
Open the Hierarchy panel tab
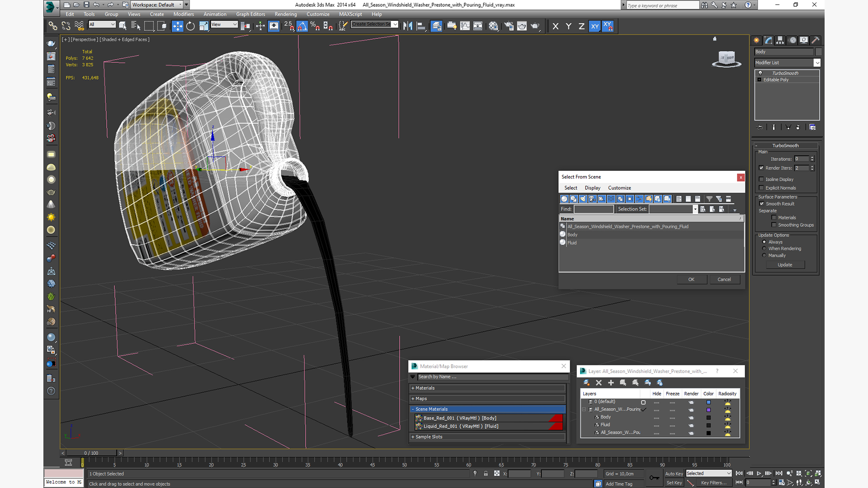click(780, 40)
